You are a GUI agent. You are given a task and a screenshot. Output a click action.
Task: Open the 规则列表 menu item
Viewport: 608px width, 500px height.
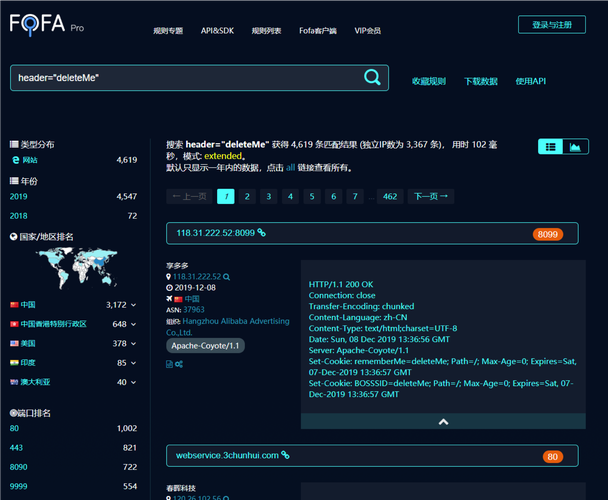pyautogui.click(x=266, y=31)
